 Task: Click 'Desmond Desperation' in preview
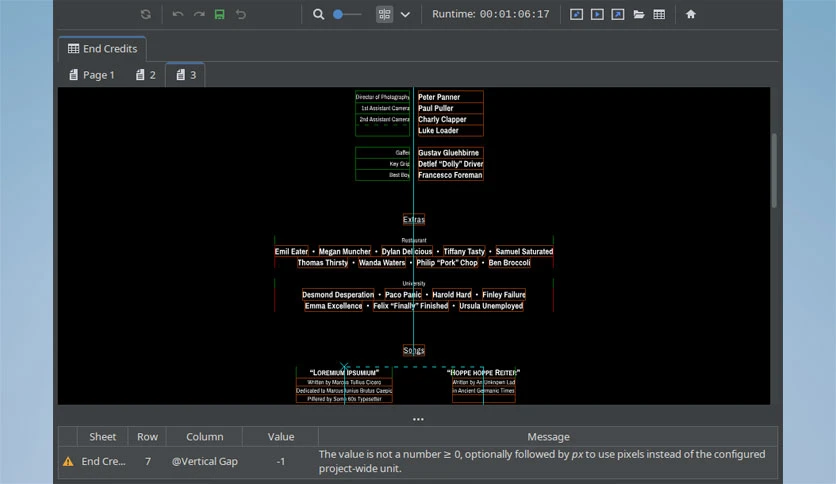point(338,295)
